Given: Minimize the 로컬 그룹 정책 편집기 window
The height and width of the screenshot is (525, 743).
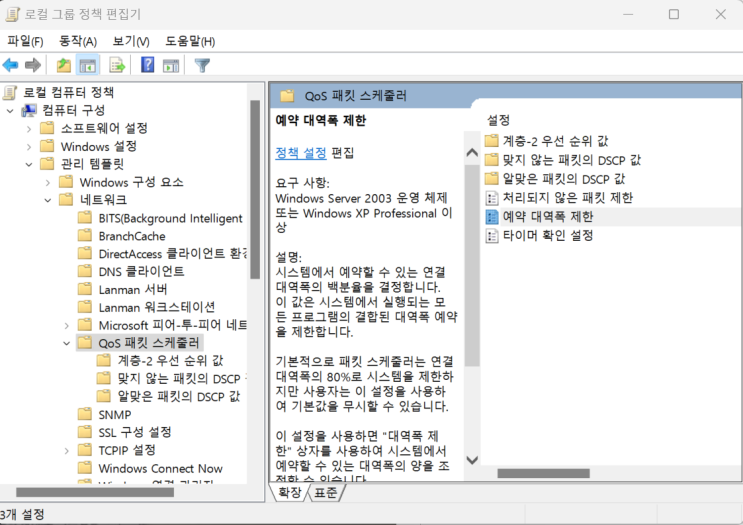Looking at the screenshot, I should click(x=628, y=14).
